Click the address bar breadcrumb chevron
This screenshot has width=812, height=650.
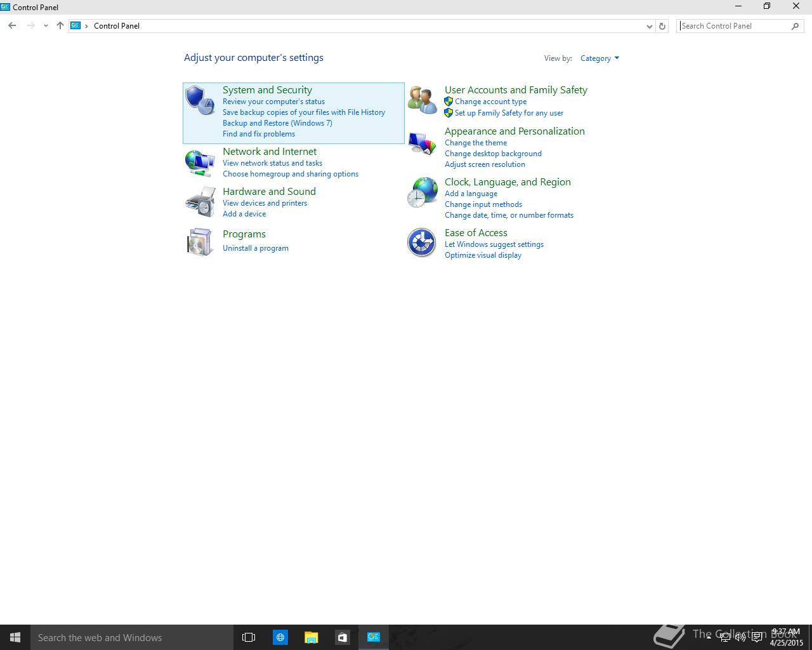87,26
